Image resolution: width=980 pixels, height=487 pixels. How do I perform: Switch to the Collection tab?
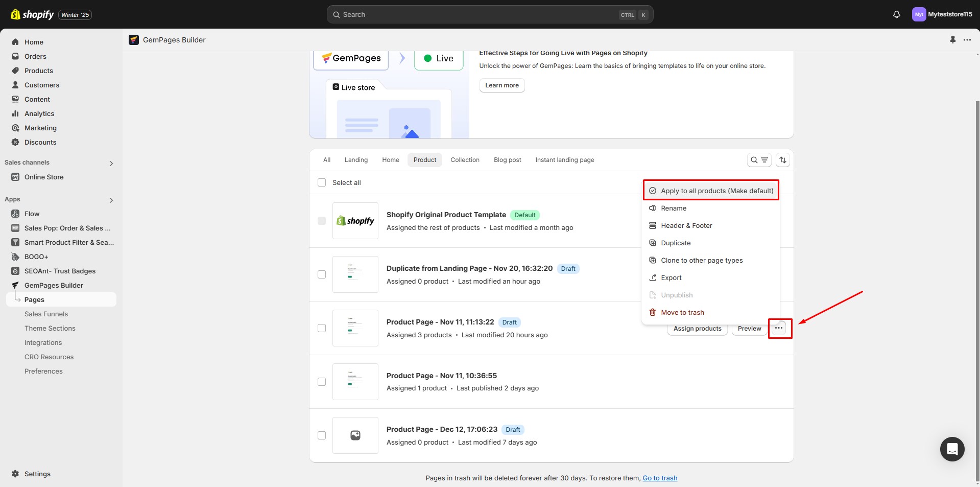coord(465,160)
